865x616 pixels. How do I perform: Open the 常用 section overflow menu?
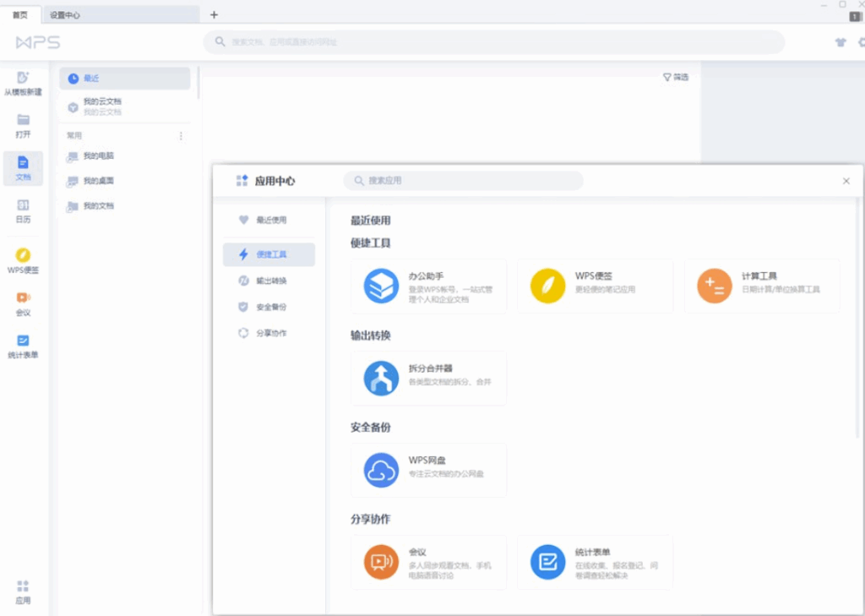click(x=181, y=135)
